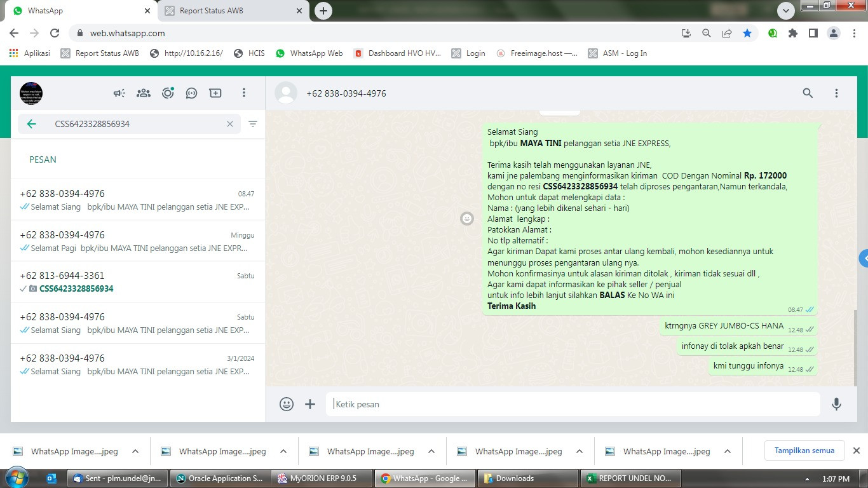Open the Chrome tab search dropdown
This screenshot has width=868, height=488.
[786, 11]
